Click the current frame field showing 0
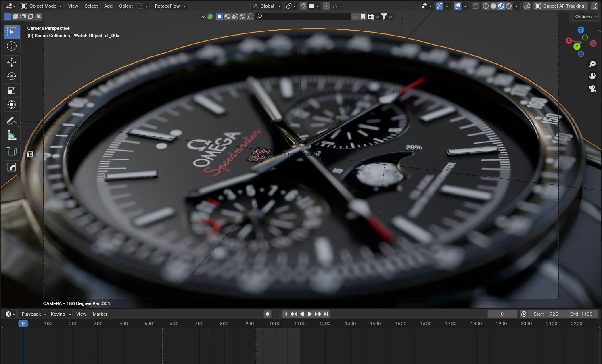Screen dimensions: 602x364 pos(502,314)
